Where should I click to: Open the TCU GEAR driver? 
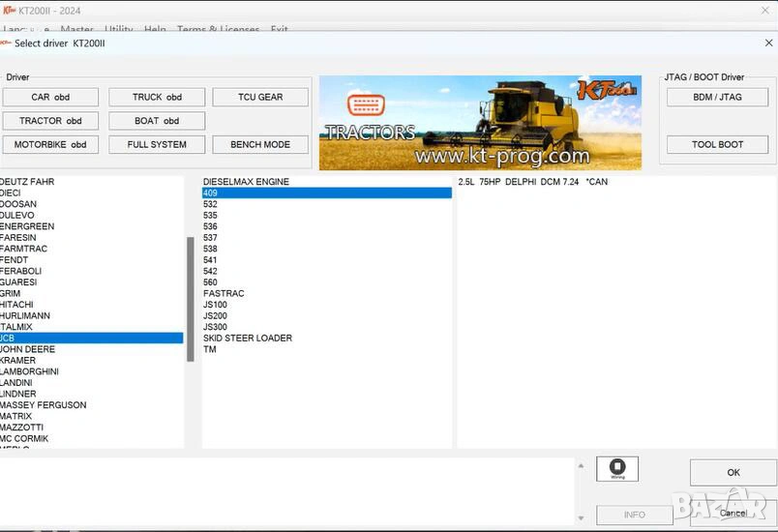click(x=260, y=97)
